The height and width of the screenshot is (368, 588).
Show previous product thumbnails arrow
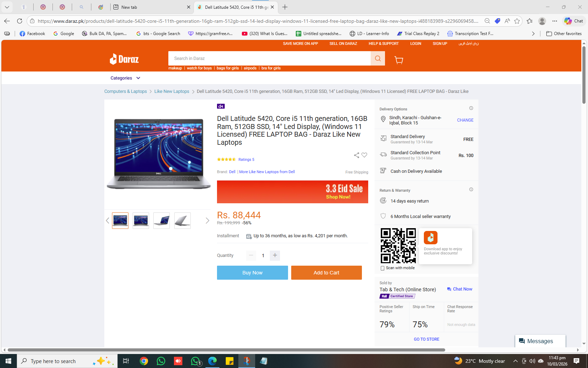(x=107, y=220)
